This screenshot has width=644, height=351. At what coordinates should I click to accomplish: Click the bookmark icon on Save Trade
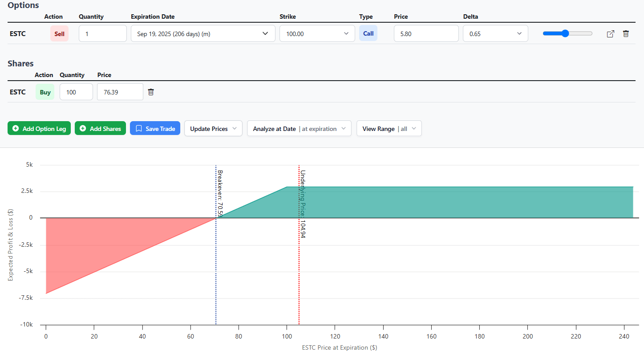coord(139,128)
